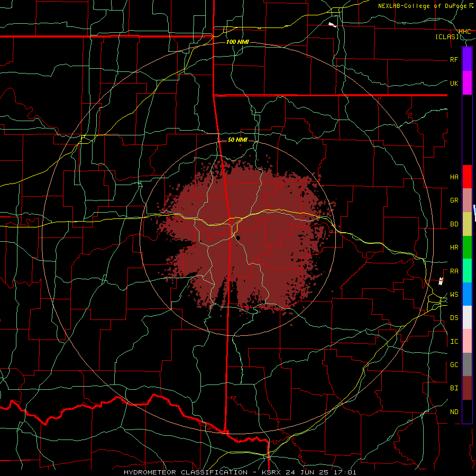476x476 pixels.
Task: Click the DS legend label text
Action: 454,318
